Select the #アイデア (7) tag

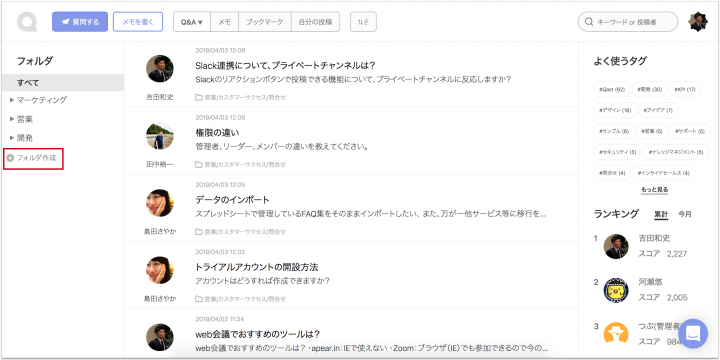pyautogui.click(x=658, y=110)
